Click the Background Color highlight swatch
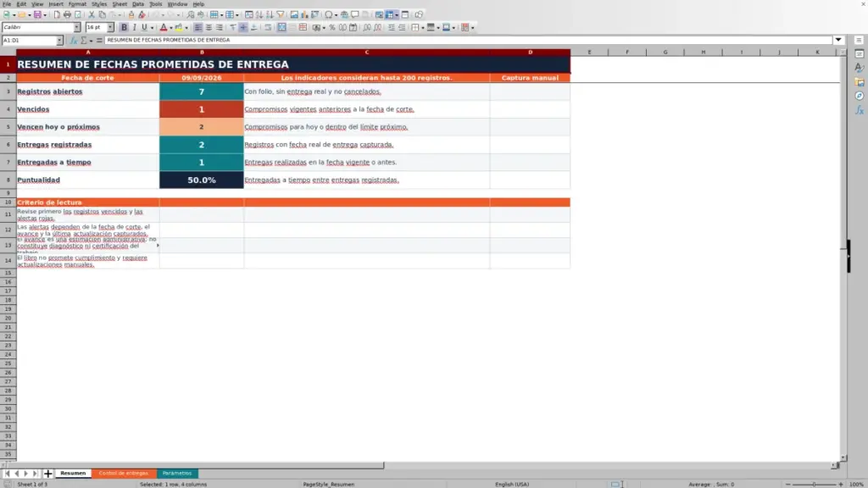 pos(179,28)
